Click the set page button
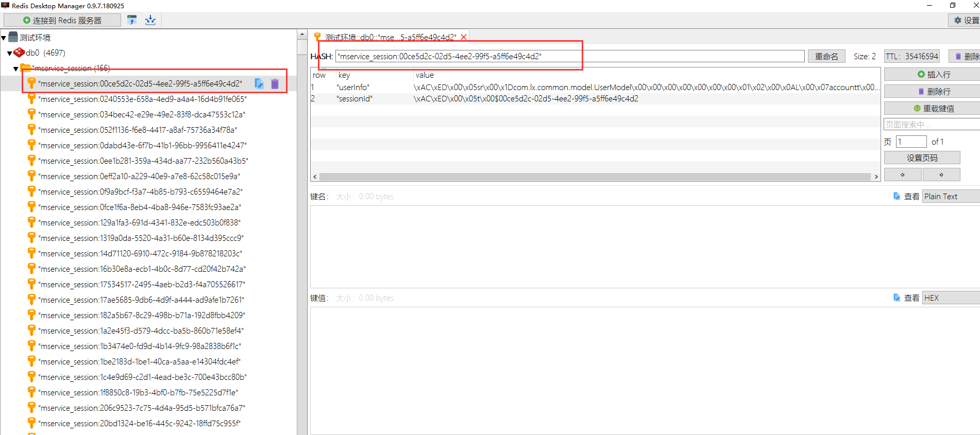This screenshot has height=435, width=980. pyautogui.click(x=922, y=158)
